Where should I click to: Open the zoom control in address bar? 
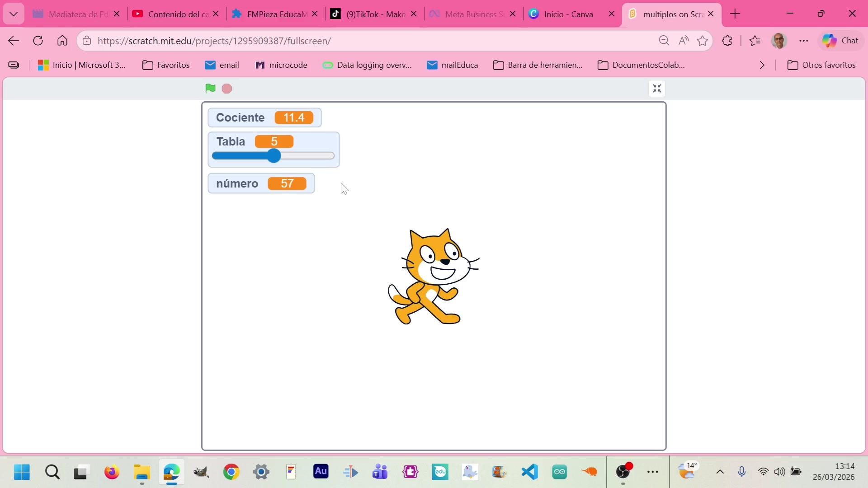pyautogui.click(x=664, y=41)
